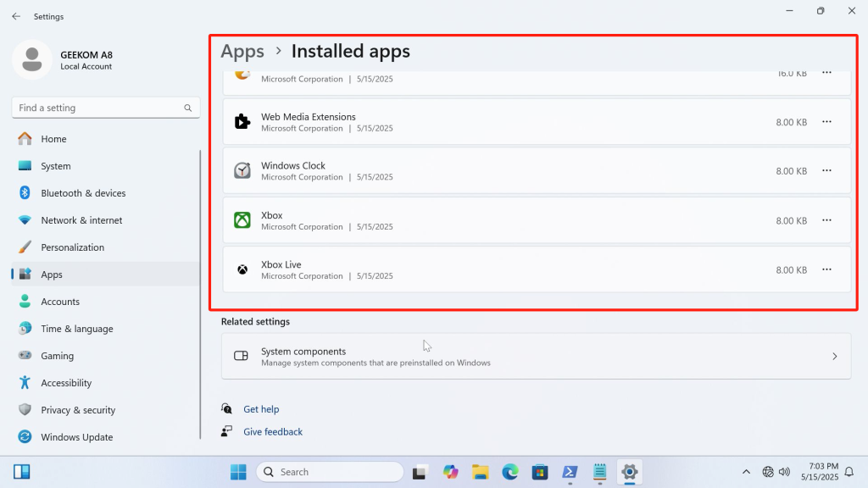Open File Explorer from the taskbar
This screenshot has height=488, width=868.
point(481,472)
